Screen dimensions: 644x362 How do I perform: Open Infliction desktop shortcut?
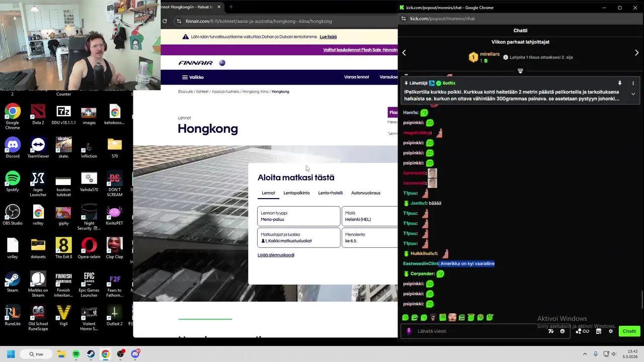click(89, 148)
